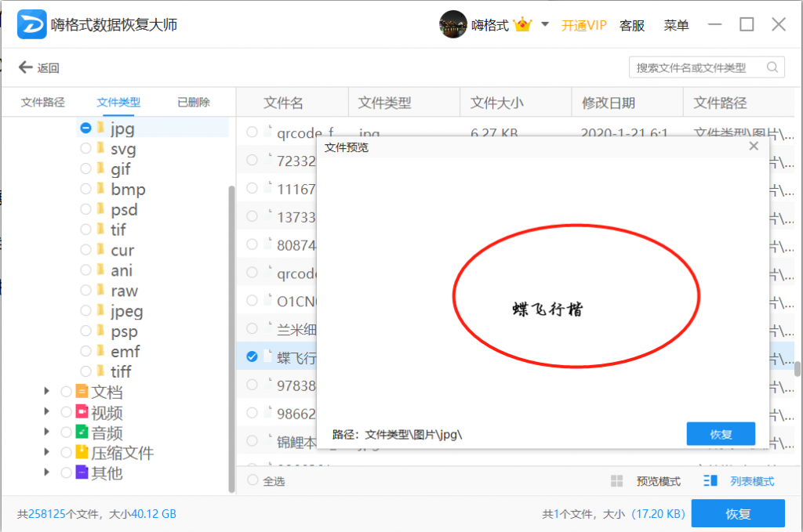Expand the 音频 tree node

pos(46,432)
